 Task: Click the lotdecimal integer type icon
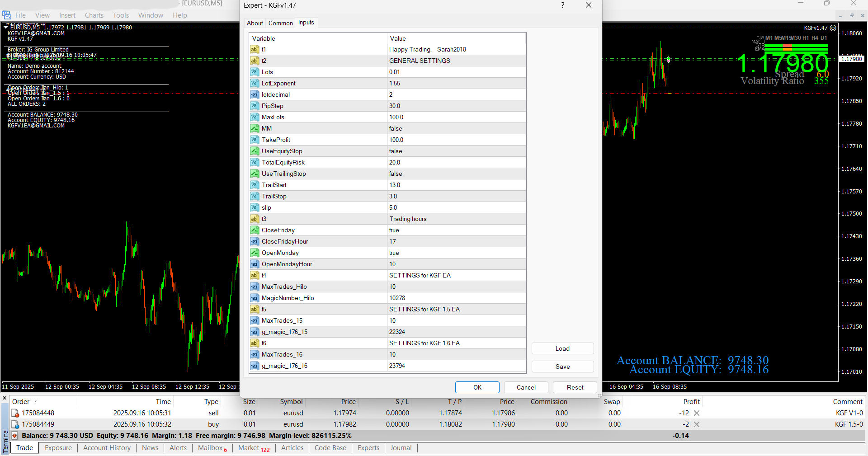pos(255,94)
